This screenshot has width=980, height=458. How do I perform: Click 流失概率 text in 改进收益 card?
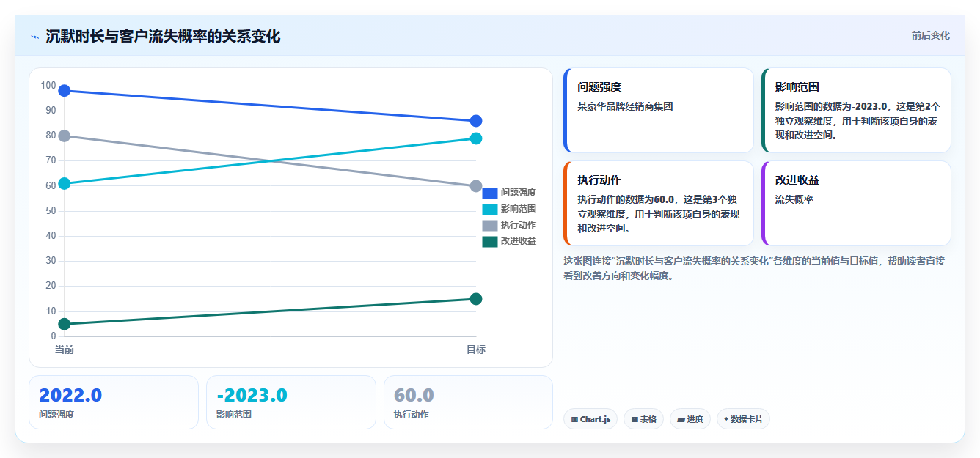tap(794, 199)
